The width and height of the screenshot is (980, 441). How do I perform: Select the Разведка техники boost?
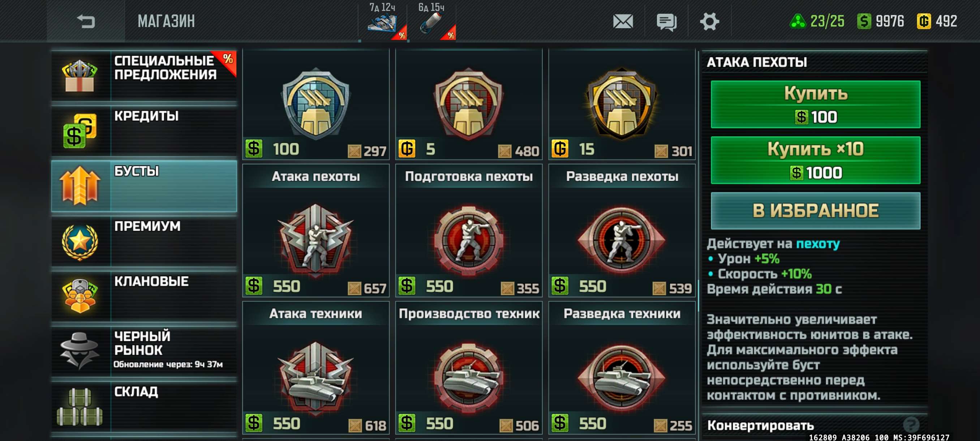(x=622, y=368)
